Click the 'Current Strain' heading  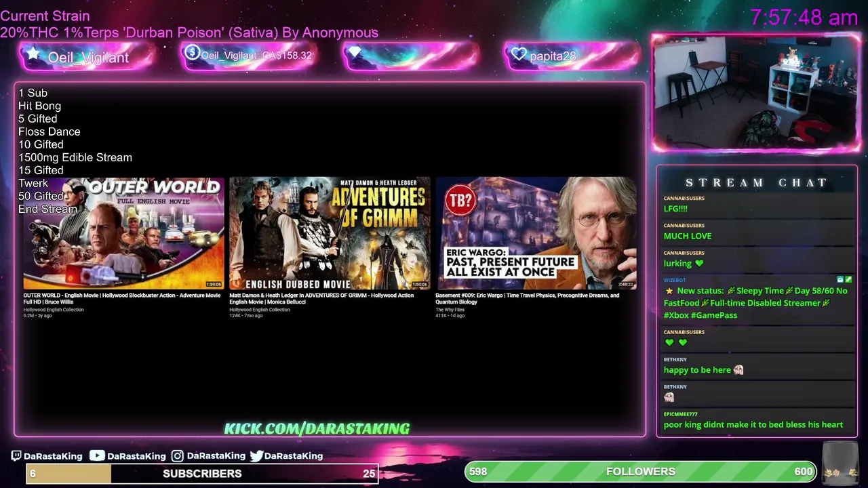(45, 16)
